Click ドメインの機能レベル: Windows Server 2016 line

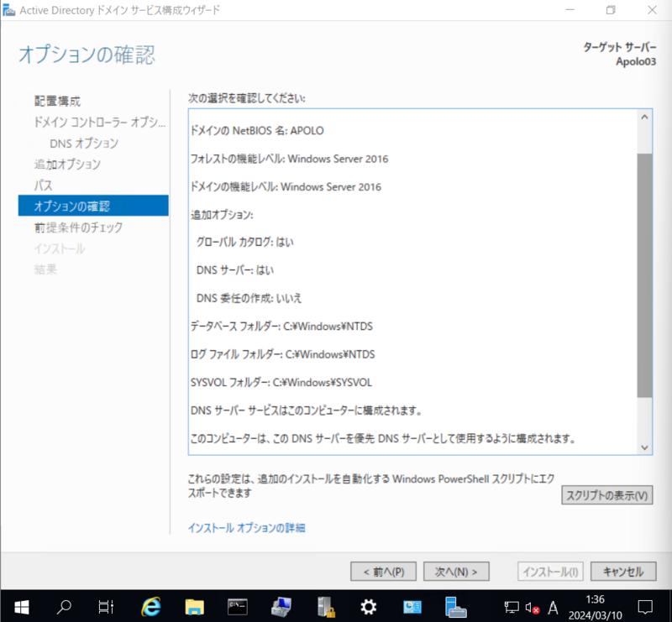click(286, 187)
